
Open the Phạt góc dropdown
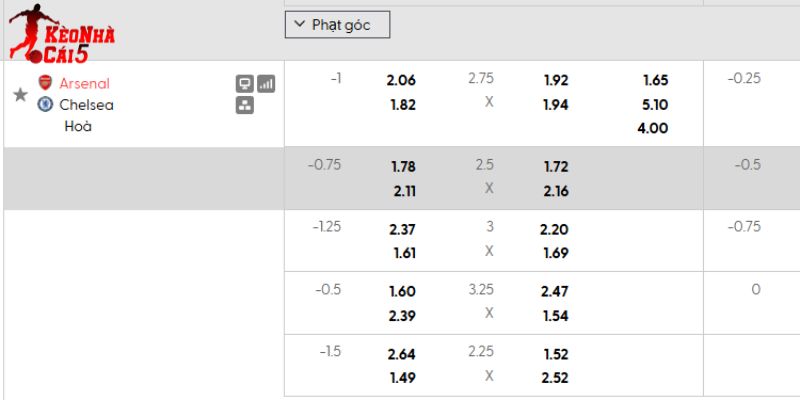[x=337, y=26]
